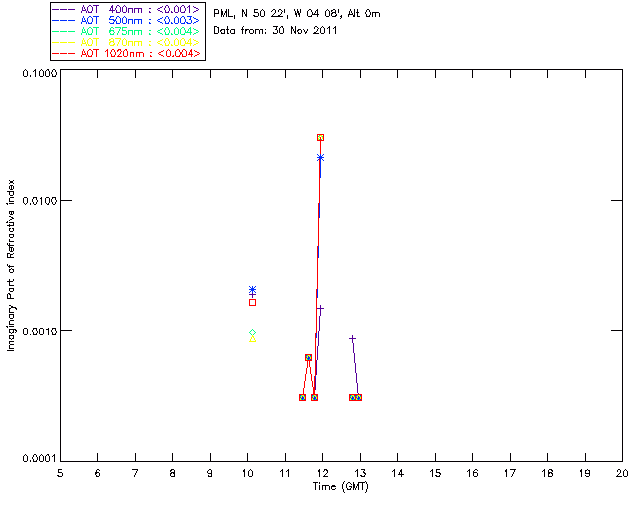Select the green diamond marker near 10 GMT
This screenshot has height=512, width=640.
252,332
